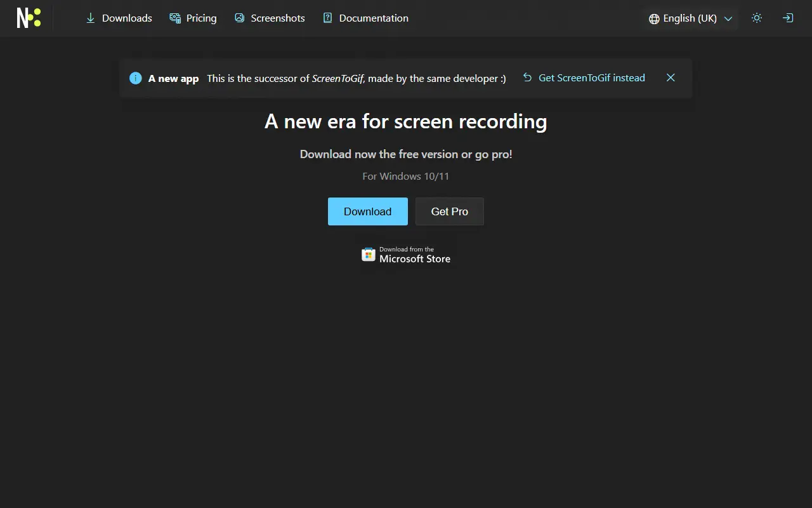The image size is (812, 508).
Task: Click the sign-in icon in the header
Action: pyautogui.click(x=788, y=18)
